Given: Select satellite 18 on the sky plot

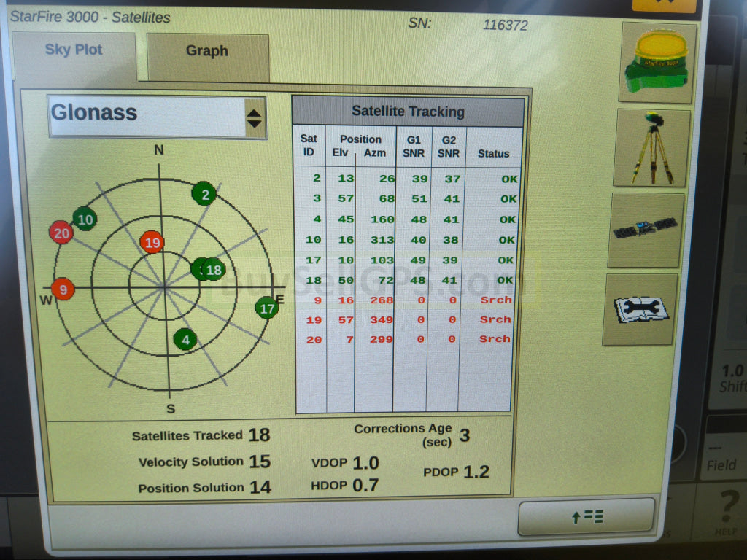Looking at the screenshot, I should tap(213, 270).
